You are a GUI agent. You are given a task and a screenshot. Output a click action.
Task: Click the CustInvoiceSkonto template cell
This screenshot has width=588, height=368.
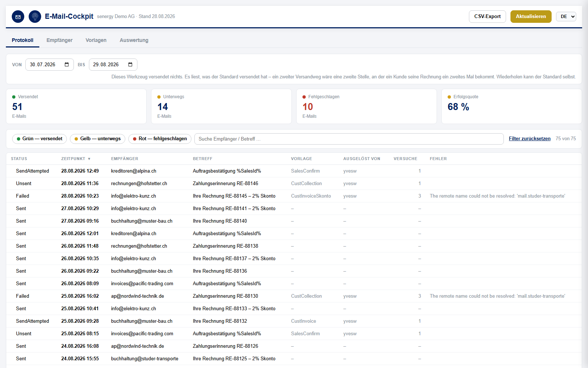point(311,196)
